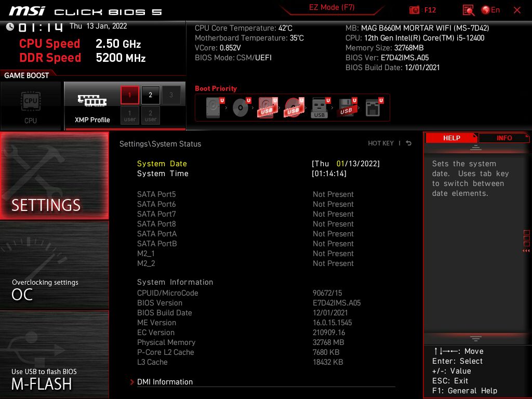Select the SATA Port6 row
This screenshot has width=532, height=399.
coord(246,204)
